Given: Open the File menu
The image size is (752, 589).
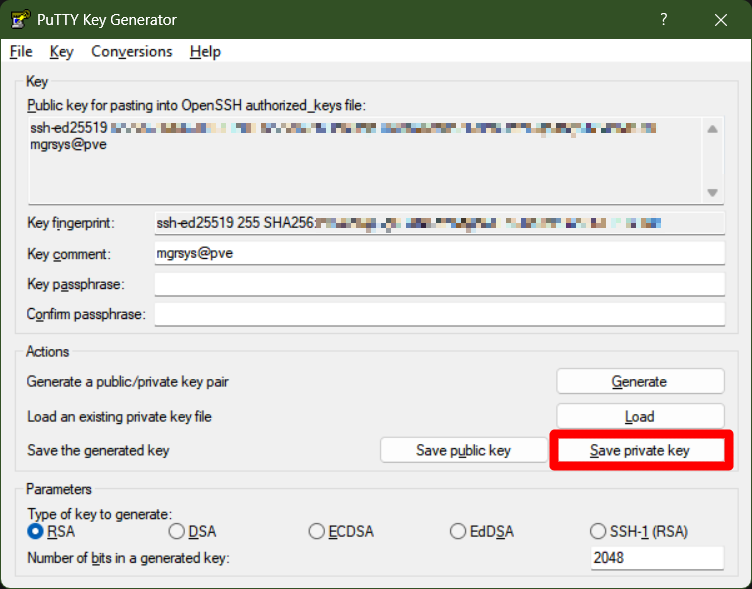Looking at the screenshot, I should pos(21,51).
